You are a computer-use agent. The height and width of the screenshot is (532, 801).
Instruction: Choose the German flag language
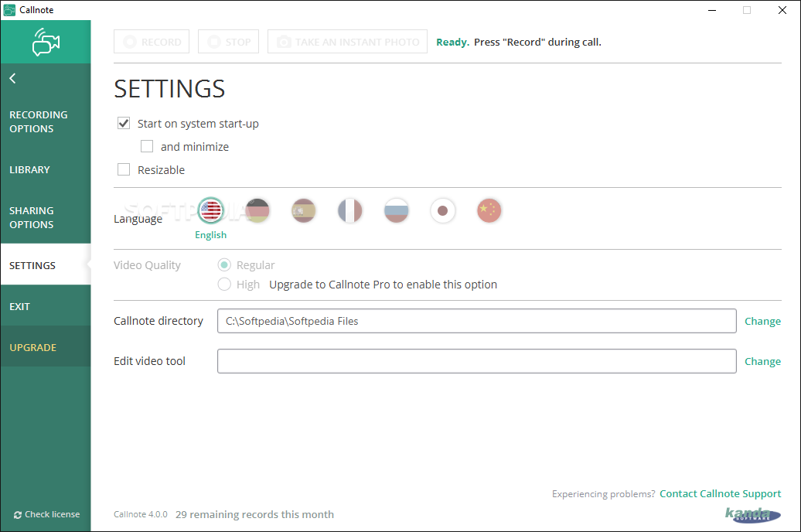(x=257, y=210)
